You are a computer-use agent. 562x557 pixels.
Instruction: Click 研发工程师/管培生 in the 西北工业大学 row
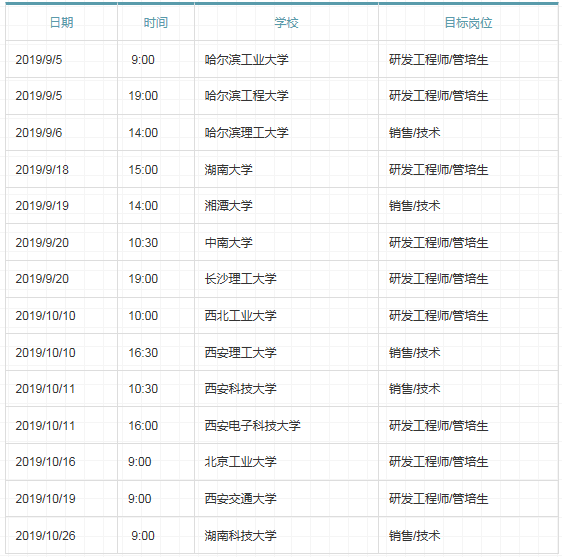pos(439,316)
